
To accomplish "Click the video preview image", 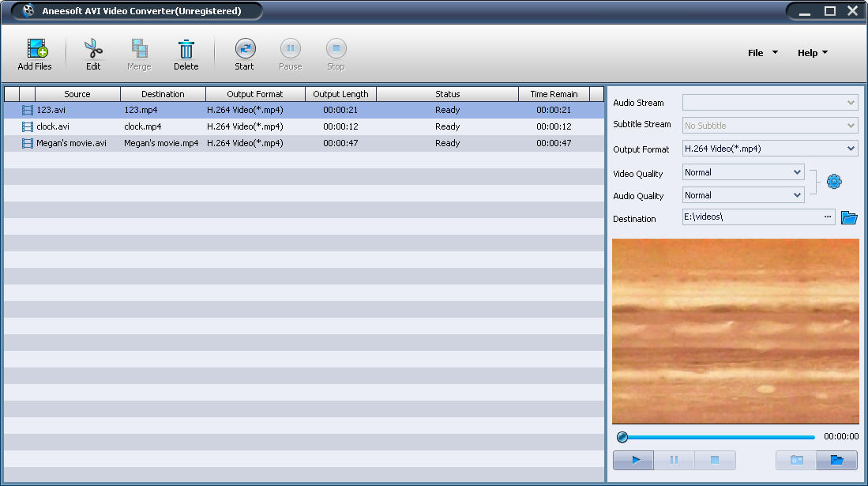I will (735, 331).
